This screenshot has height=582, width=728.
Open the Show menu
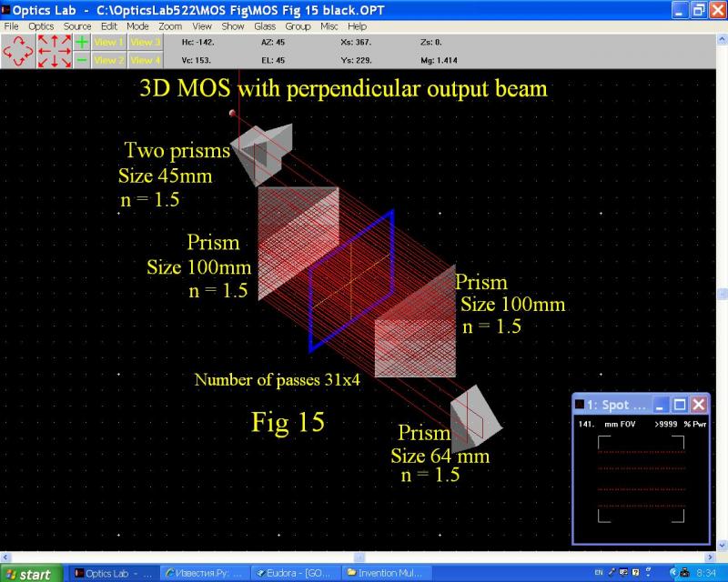pos(233,26)
